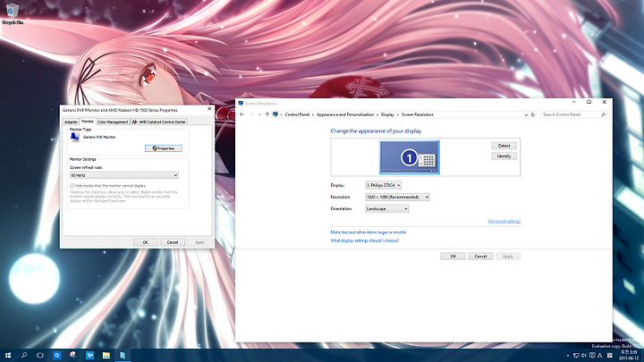This screenshot has width=644, height=362.
Task: Open the Recycle Bin desktop icon
Action: click(12, 13)
